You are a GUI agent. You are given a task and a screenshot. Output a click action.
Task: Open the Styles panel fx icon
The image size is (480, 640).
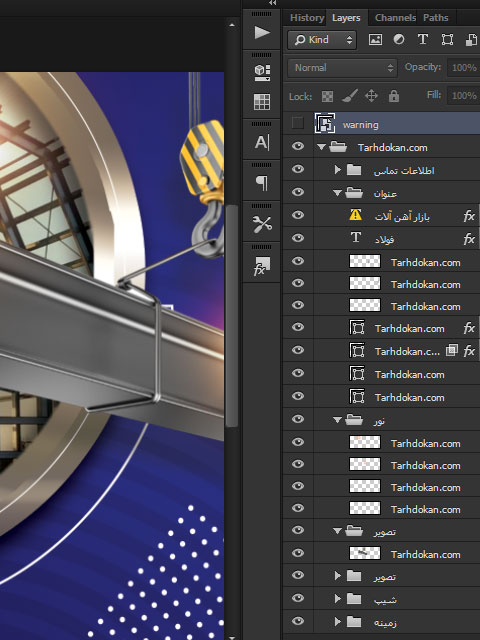pos(262,265)
